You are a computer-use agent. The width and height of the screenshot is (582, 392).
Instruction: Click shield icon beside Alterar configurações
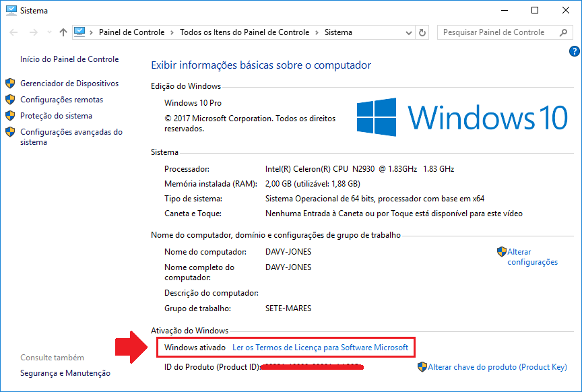tap(501, 252)
